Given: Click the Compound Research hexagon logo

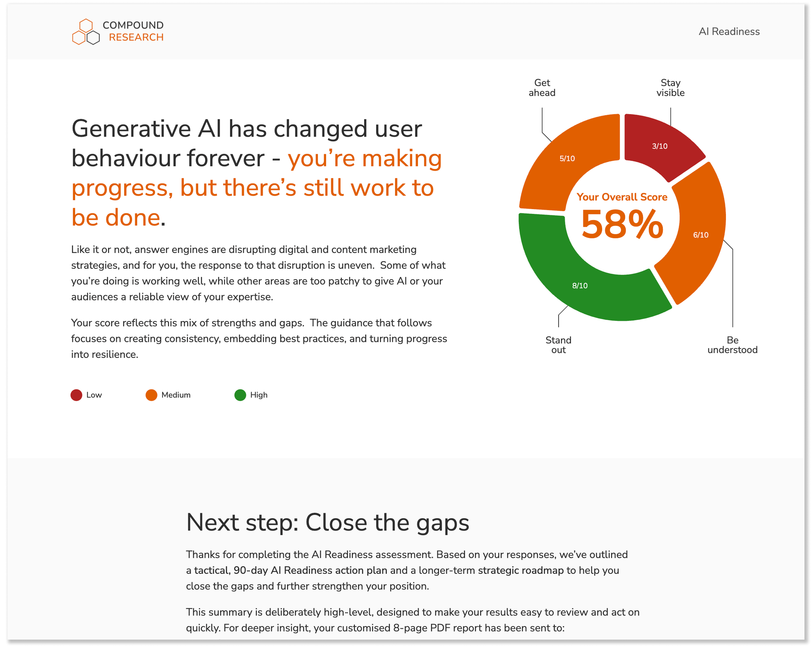Looking at the screenshot, I should (86, 32).
